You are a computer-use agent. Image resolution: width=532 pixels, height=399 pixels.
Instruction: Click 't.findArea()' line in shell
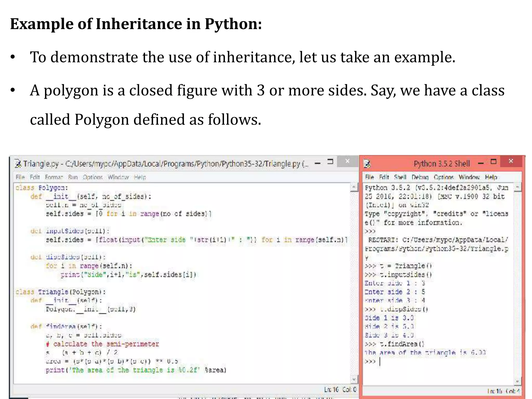(x=395, y=344)
